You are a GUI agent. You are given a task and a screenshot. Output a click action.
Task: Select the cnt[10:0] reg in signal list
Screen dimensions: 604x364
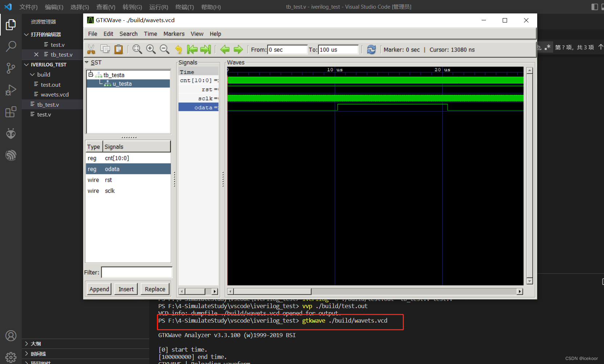pyautogui.click(x=128, y=158)
